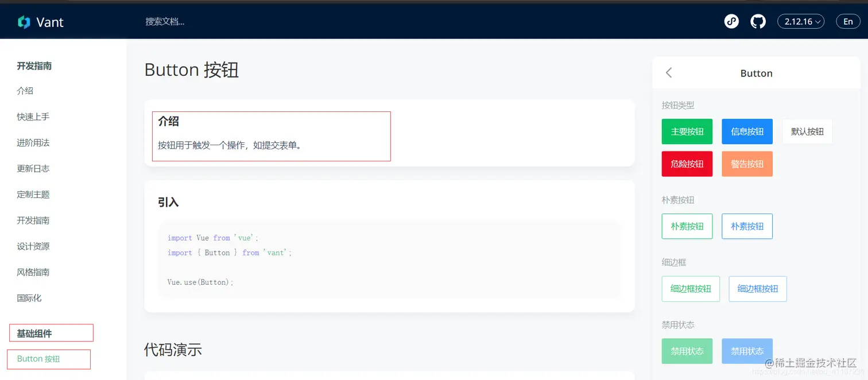Click the code line import { Button } from 'vant'
The width and height of the screenshot is (868, 380).
point(230,253)
